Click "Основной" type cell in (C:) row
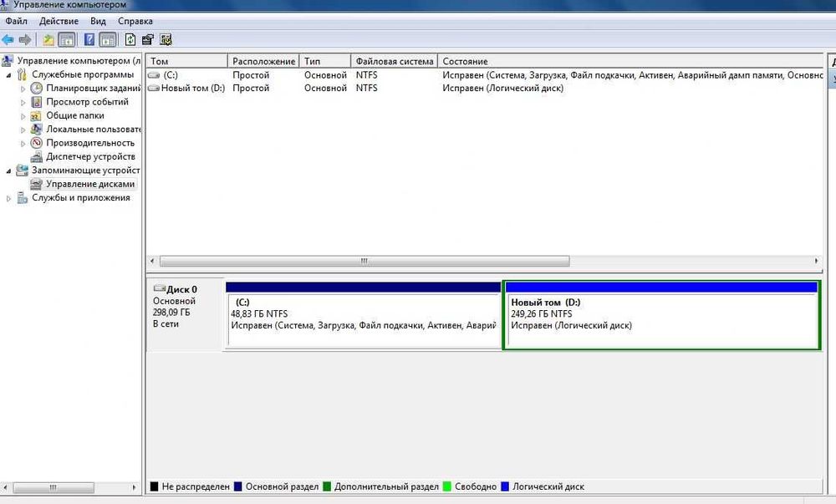Image resolution: width=836 pixels, height=504 pixels. pyautogui.click(x=325, y=75)
